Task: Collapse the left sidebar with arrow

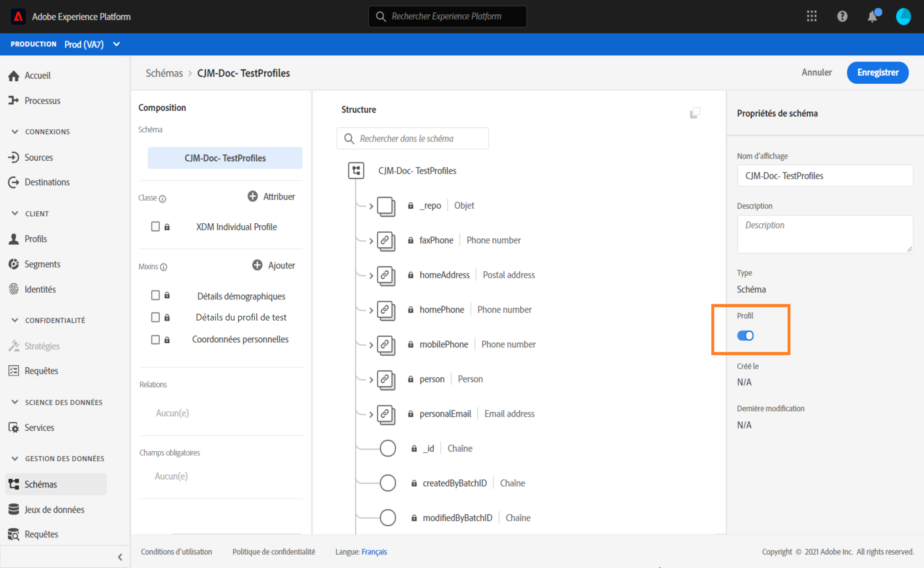Action: (x=120, y=557)
